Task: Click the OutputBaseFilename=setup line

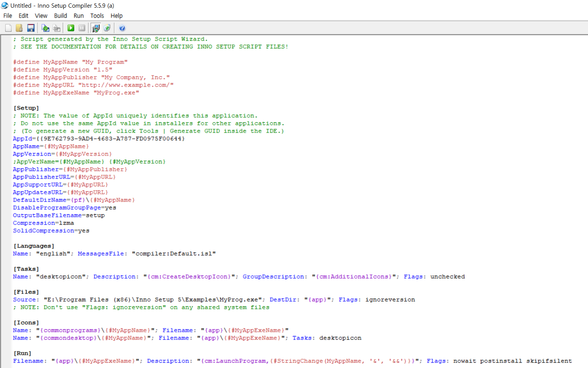Action: click(x=59, y=215)
